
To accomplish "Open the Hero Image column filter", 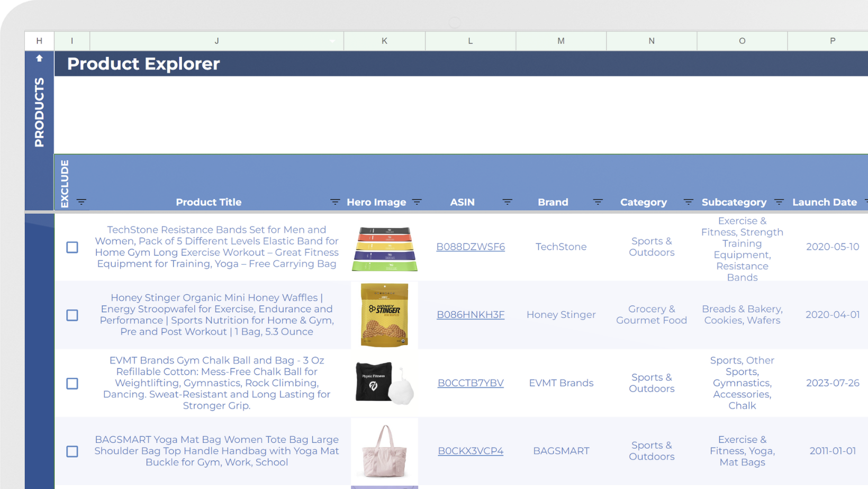I will [417, 202].
